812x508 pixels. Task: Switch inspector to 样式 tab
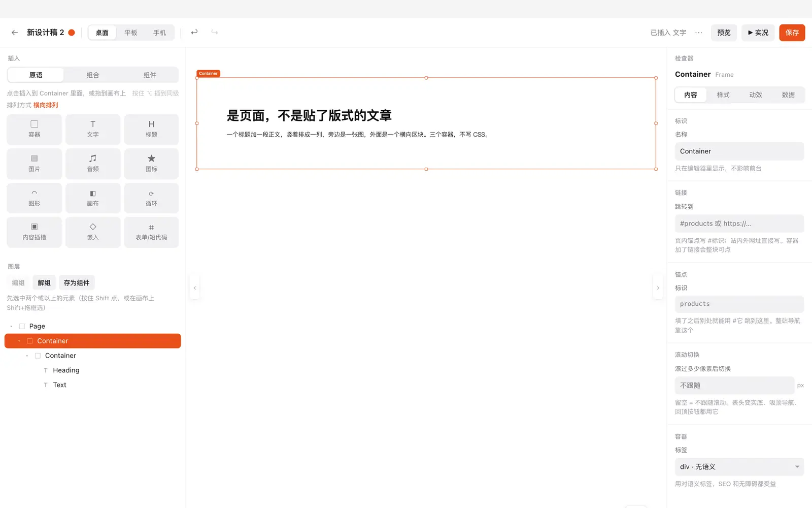pyautogui.click(x=723, y=95)
